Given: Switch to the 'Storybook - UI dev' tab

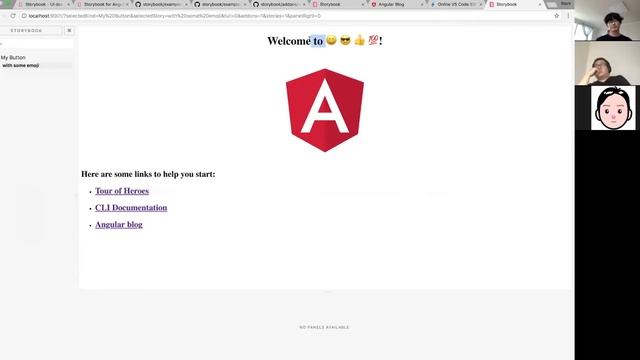Looking at the screenshot, I should tap(43, 4).
